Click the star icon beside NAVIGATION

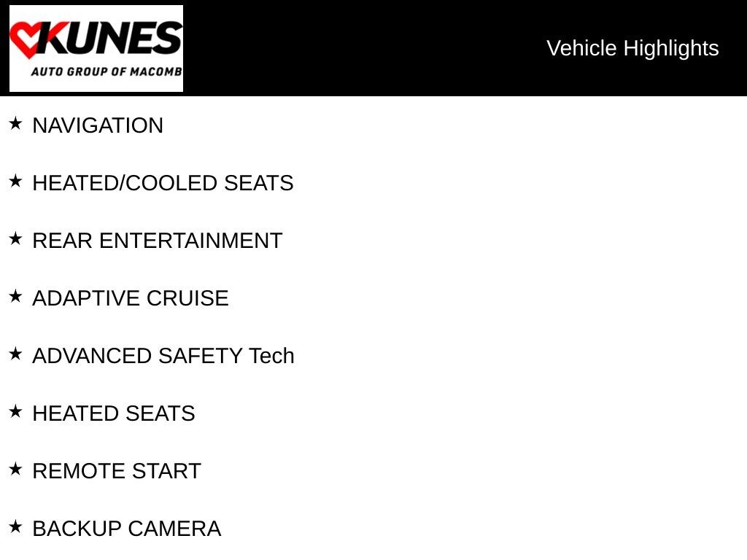coord(15,124)
